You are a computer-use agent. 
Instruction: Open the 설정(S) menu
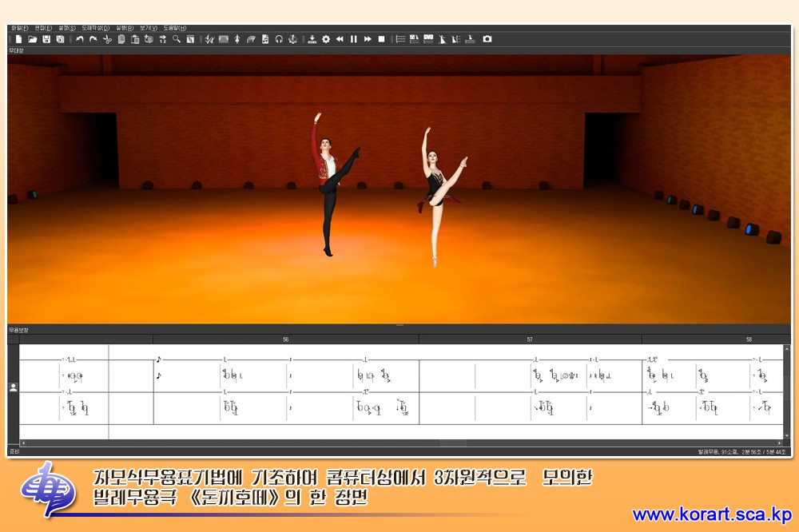[67, 28]
